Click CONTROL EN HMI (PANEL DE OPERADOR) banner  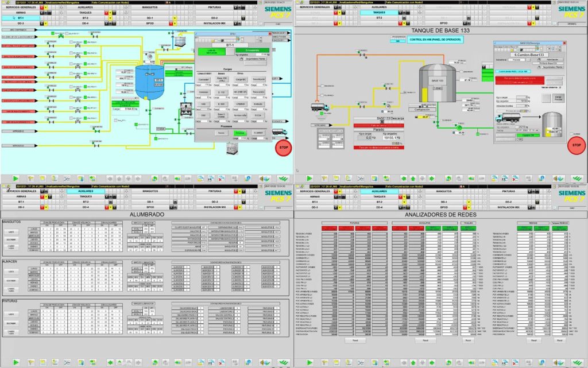click(x=435, y=40)
